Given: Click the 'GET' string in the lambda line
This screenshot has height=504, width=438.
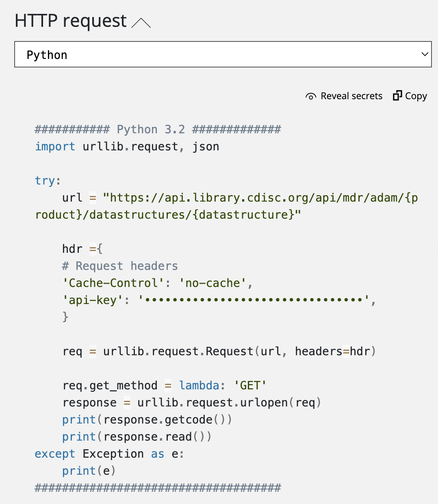Looking at the screenshot, I should pyautogui.click(x=250, y=386).
